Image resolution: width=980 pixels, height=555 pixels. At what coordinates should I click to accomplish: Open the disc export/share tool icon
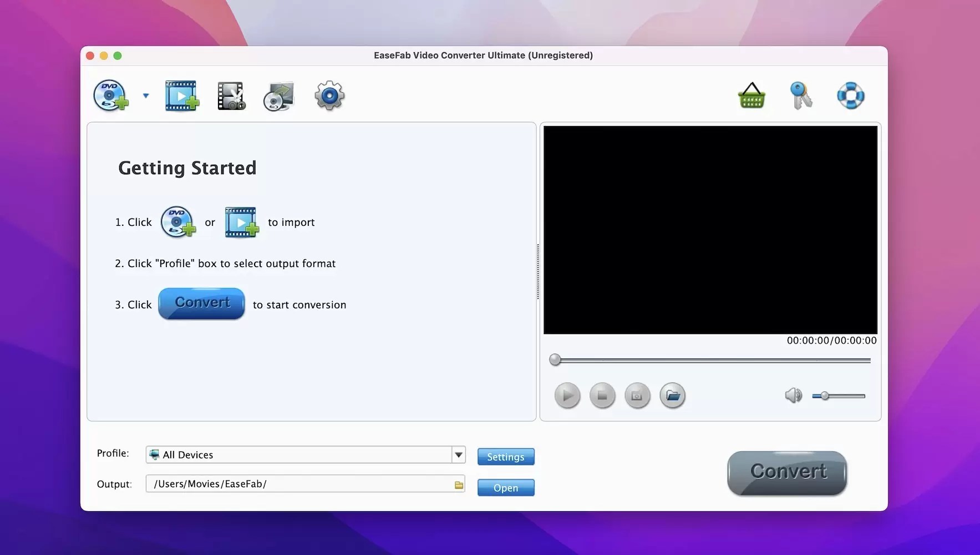pyautogui.click(x=279, y=95)
